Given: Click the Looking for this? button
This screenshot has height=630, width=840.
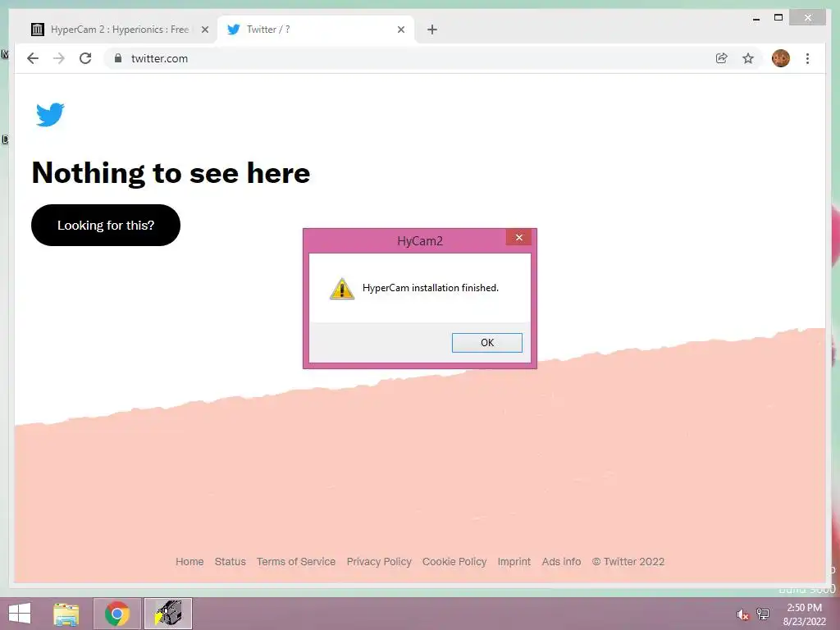Looking at the screenshot, I should click(106, 225).
